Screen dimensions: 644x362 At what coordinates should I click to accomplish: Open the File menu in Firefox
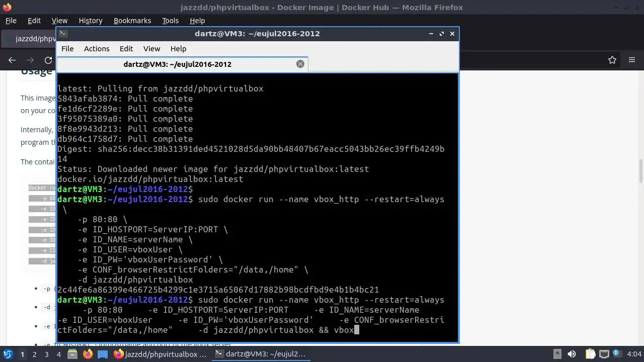point(11,21)
